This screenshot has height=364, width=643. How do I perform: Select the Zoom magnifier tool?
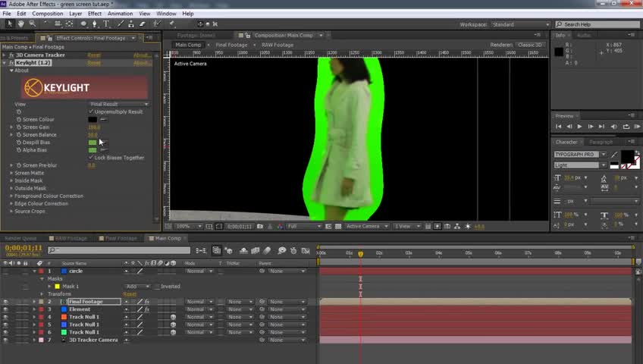33,24
